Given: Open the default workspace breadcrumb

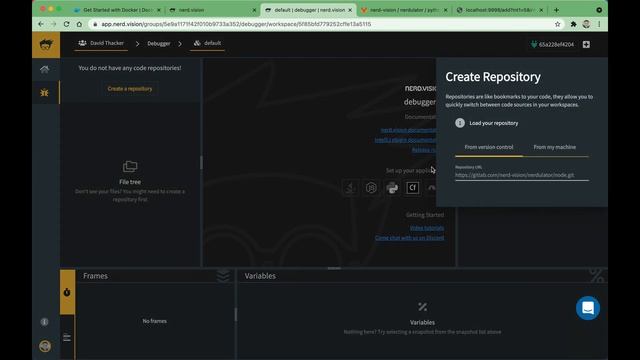Looking at the screenshot, I should tap(207, 43).
